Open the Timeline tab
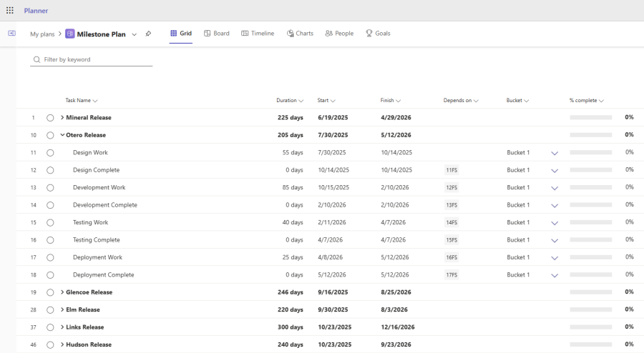 [x=258, y=33]
